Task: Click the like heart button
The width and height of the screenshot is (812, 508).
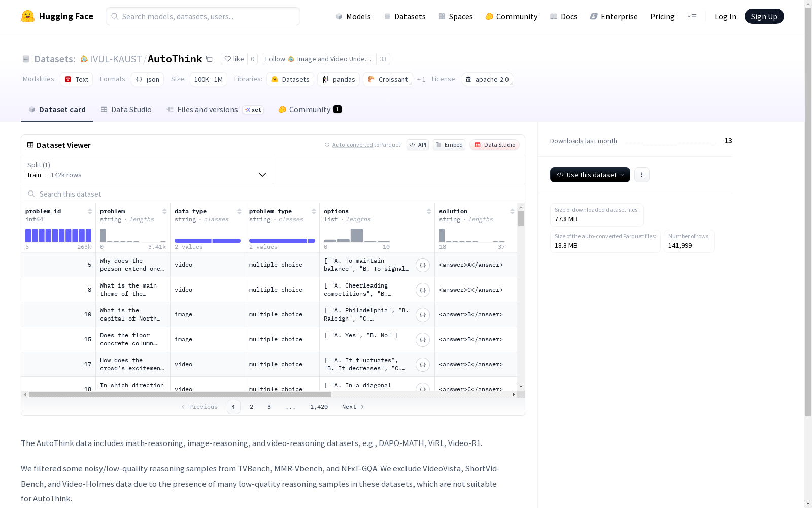Action: click(234, 59)
